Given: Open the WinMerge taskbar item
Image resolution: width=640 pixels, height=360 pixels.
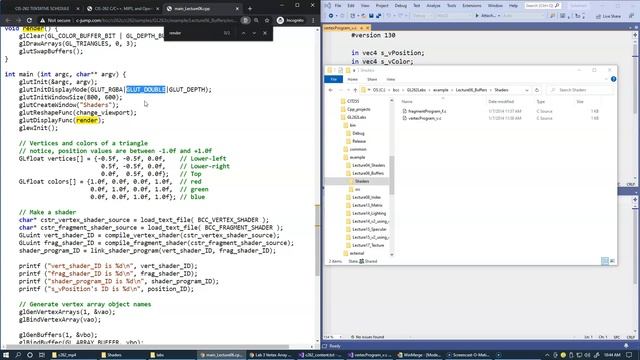Looking at the screenshot, I should pos(420,355).
